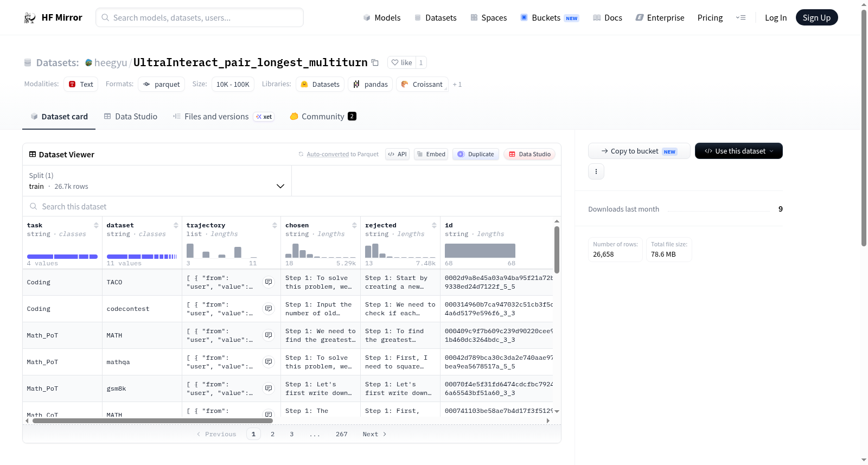Click the Duplicate button
The width and height of the screenshot is (868, 465).
(x=476, y=154)
